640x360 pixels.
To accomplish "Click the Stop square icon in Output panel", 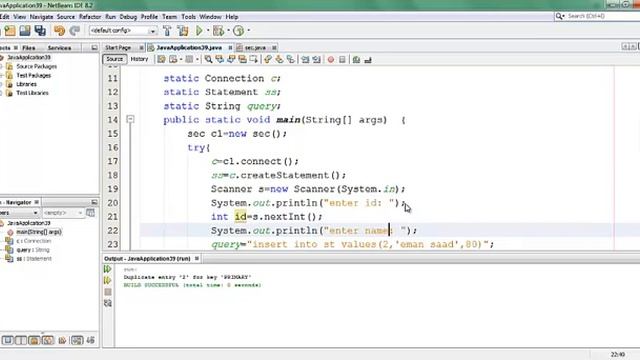I will click(x=108, y=292).
